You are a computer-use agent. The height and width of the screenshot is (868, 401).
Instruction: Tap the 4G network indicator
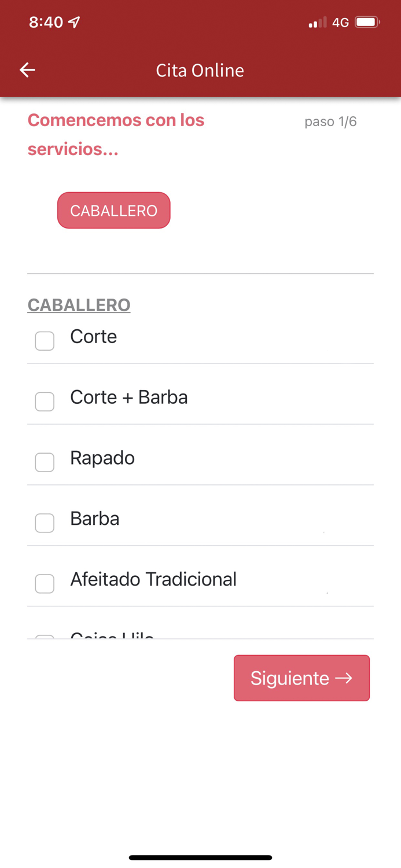click(x=340, y=23)
